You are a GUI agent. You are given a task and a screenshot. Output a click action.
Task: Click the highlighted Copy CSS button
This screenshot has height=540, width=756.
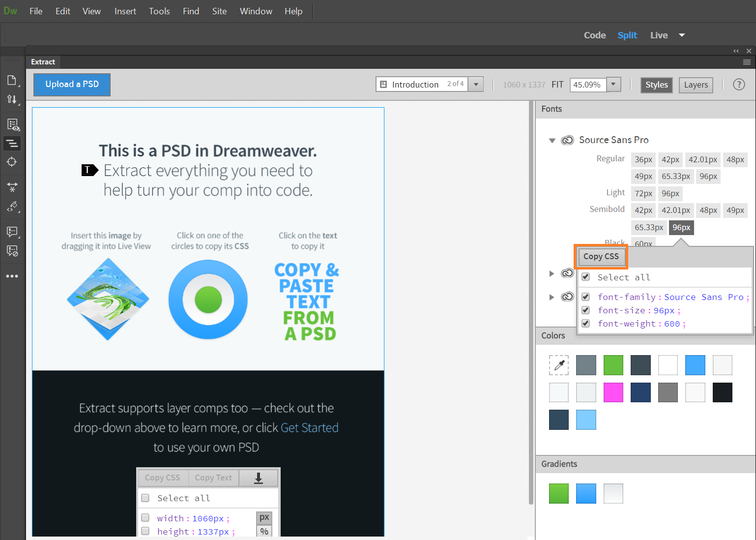(x=601, y=256)
